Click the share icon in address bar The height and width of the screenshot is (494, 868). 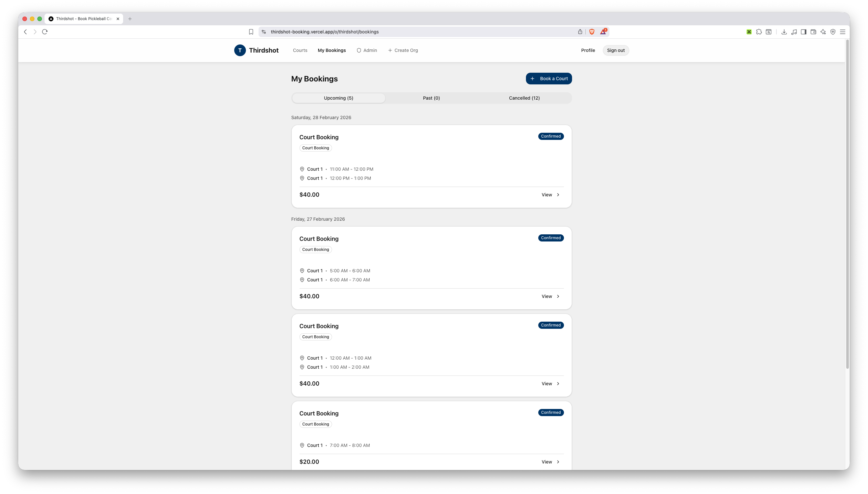(x=580, y=31)
